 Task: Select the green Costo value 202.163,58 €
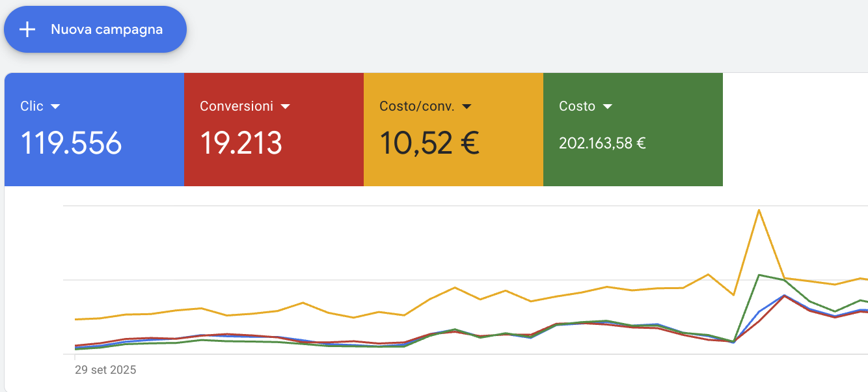click(x=603, y=143)
